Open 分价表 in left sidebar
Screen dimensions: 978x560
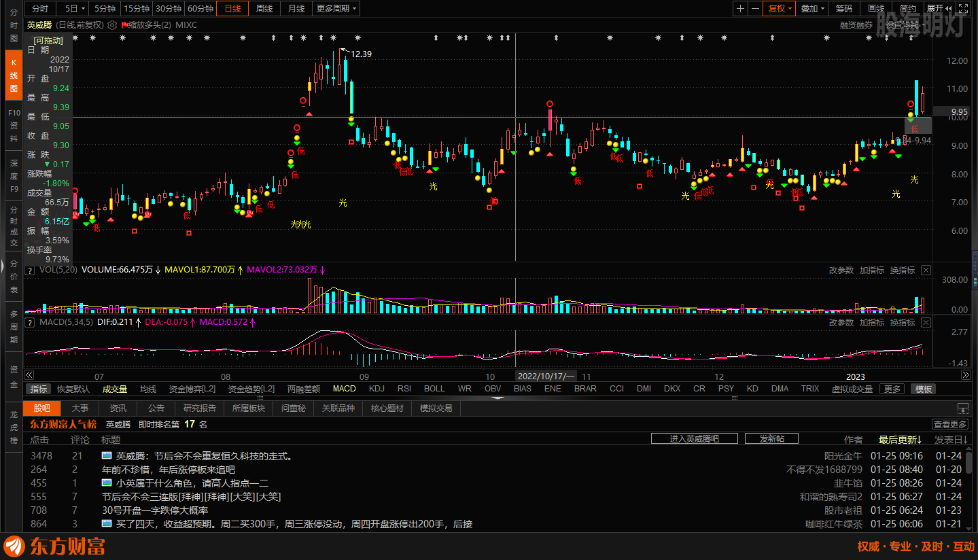pyautogui.click(x=14, y=277)
